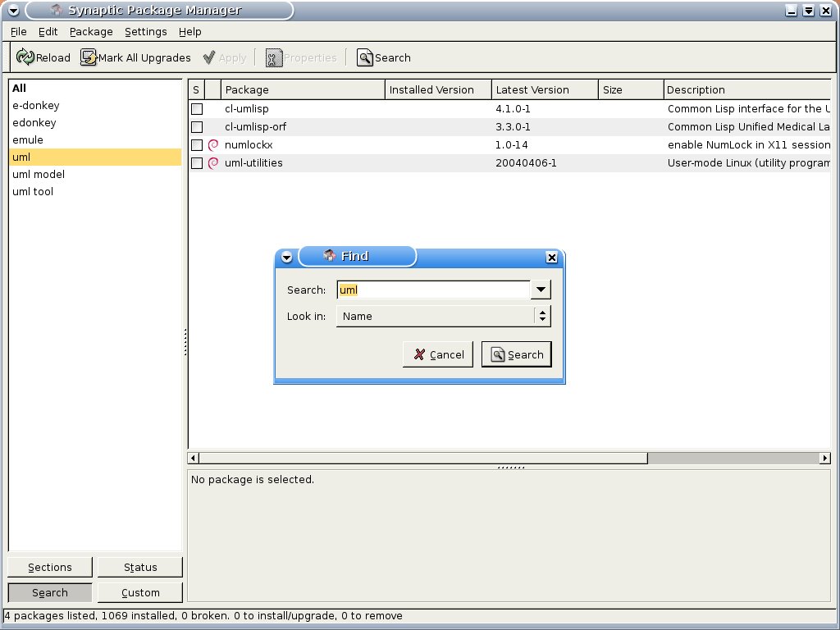Viewport: 840px width, 630px height.
Task: Click the Reload toolbar icon
Action: tap(25, 57)
